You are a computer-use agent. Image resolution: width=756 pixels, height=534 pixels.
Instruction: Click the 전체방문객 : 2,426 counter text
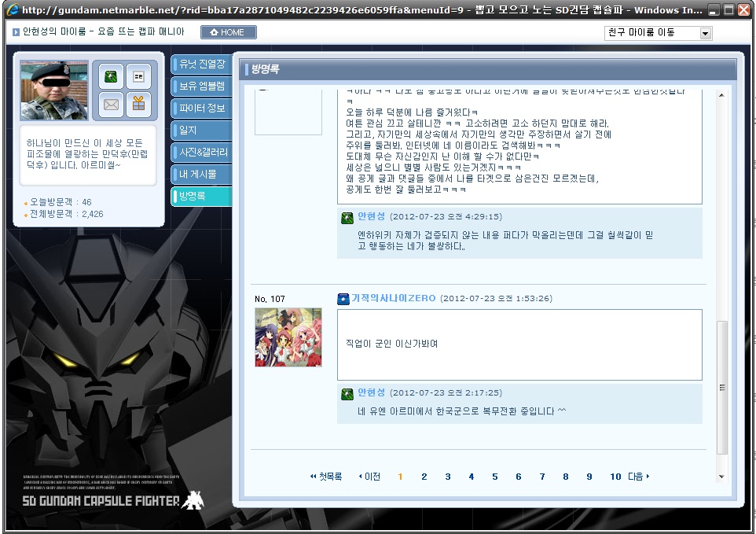[67, 214]
